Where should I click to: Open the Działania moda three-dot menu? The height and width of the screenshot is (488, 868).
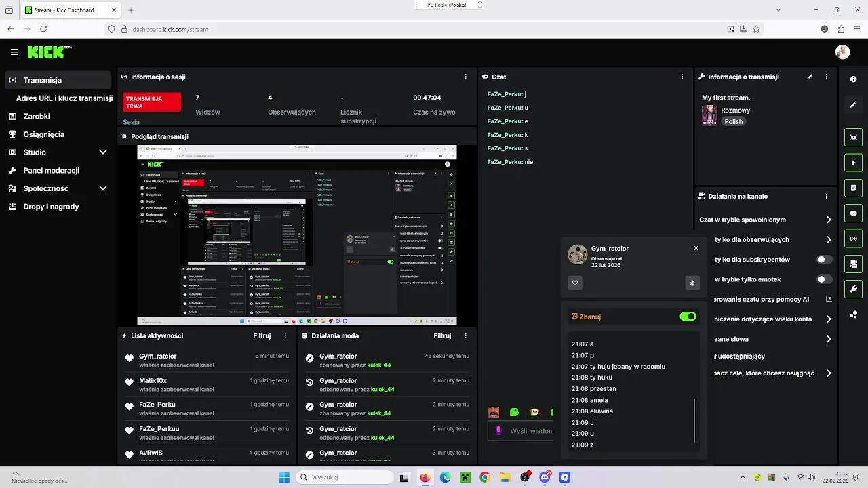tap(465, 335)
